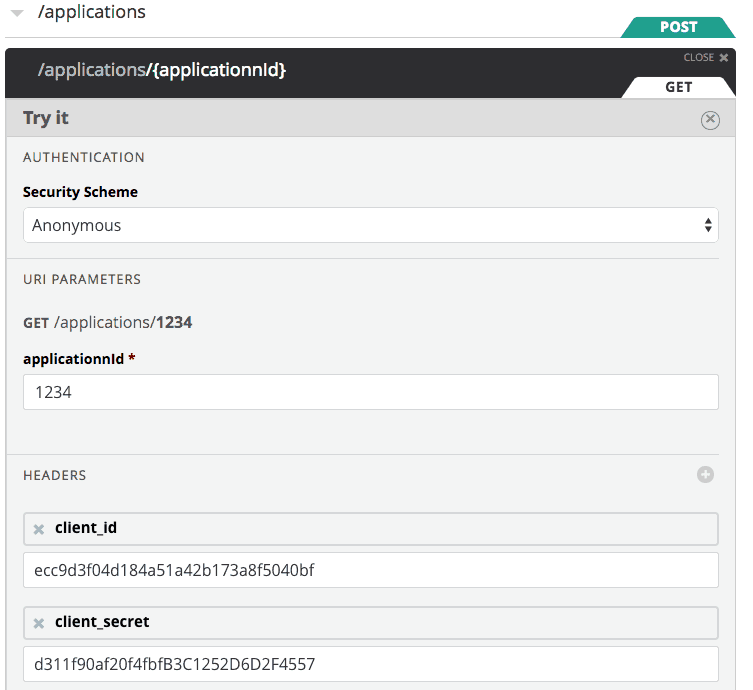Remove the client_id header
Screen dimensions: 753x690
[x=39, y=529]
